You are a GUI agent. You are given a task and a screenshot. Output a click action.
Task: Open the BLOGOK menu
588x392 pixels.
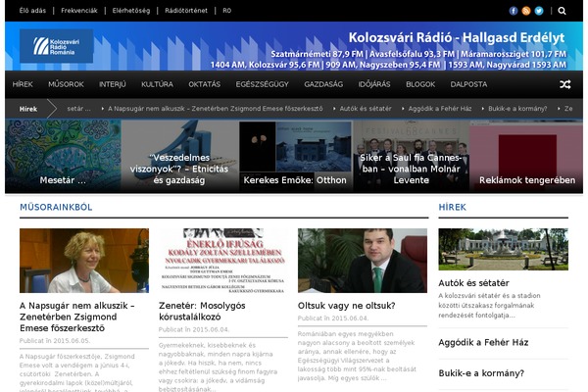420,84
